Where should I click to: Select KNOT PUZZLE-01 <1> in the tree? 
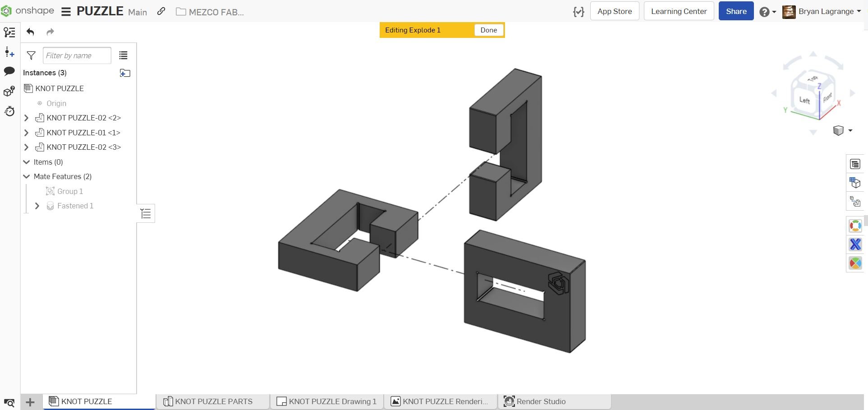(x=83, y=133)
